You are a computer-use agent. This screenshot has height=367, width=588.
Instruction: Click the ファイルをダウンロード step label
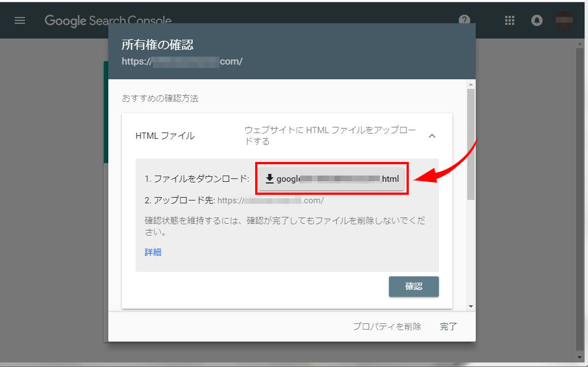pos(197,179)
